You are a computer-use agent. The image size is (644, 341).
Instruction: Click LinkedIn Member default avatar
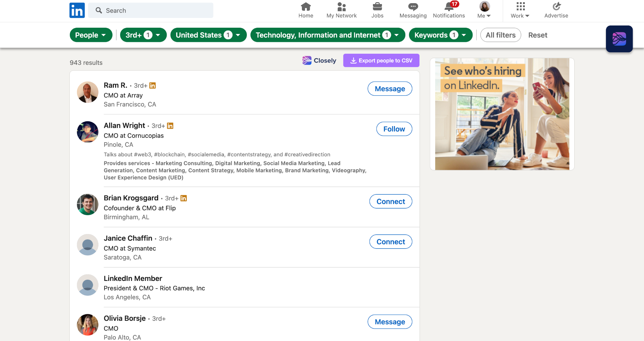point(88,285)
